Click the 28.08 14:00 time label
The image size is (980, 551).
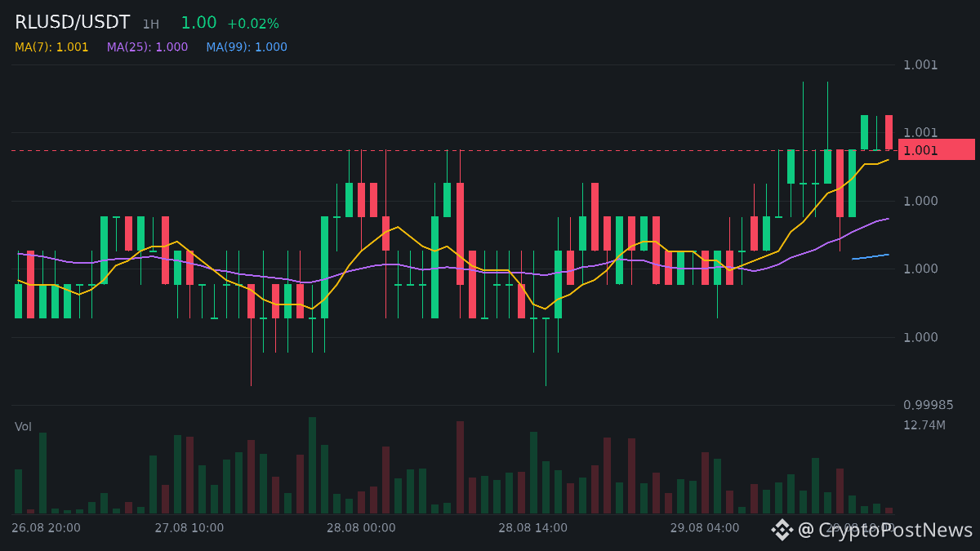[x=532, y=528]
